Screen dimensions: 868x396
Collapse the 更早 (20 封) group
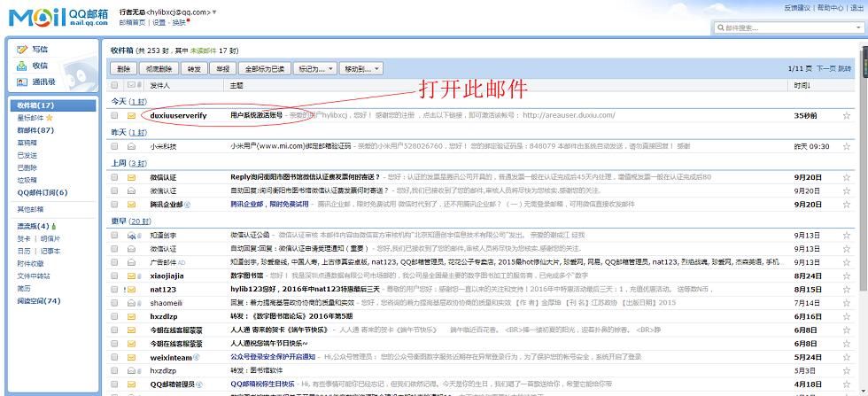tap(131, 221)
